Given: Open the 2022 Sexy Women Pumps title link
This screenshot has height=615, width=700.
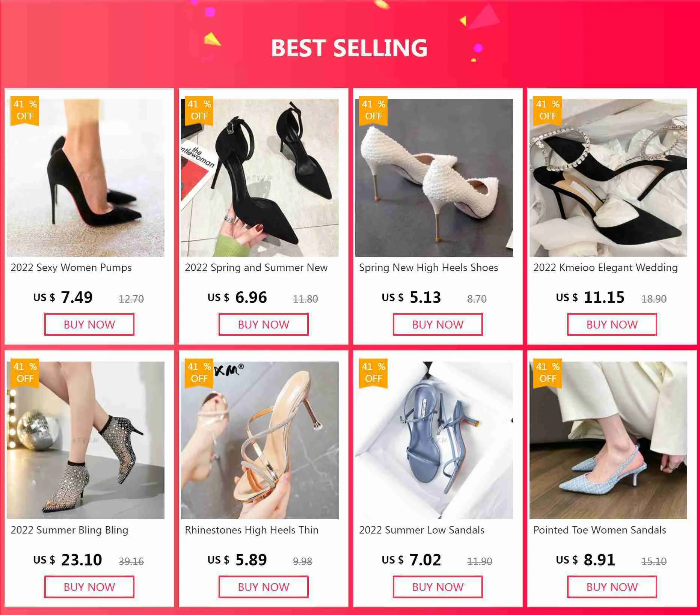Looking at the screenshot, I should coord(71,268).
